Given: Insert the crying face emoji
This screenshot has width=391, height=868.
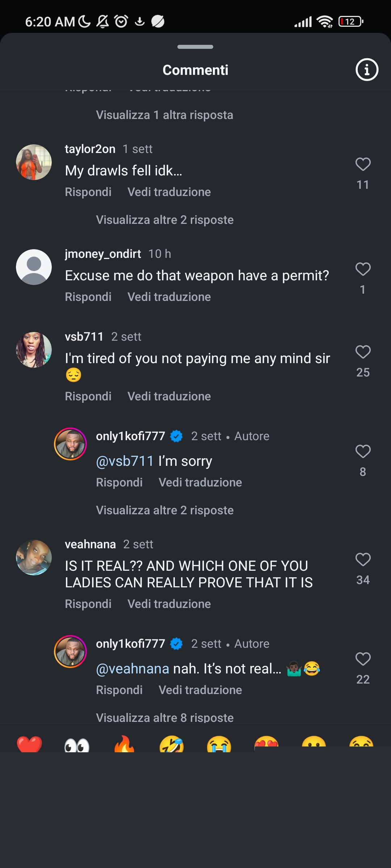Looking at the screenshot, I should click(x=219, y=744).
